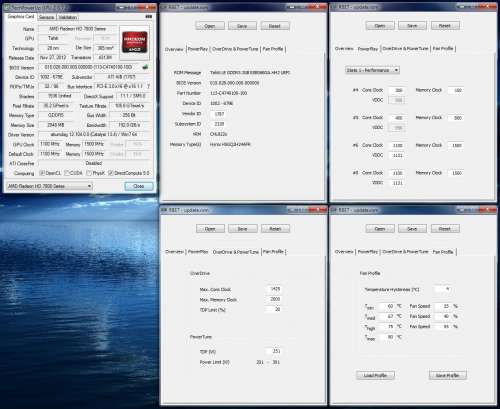Click Reset button in the Fan Profile window
The width and height of the screenshot is (500, 409).
pos(445,229)
